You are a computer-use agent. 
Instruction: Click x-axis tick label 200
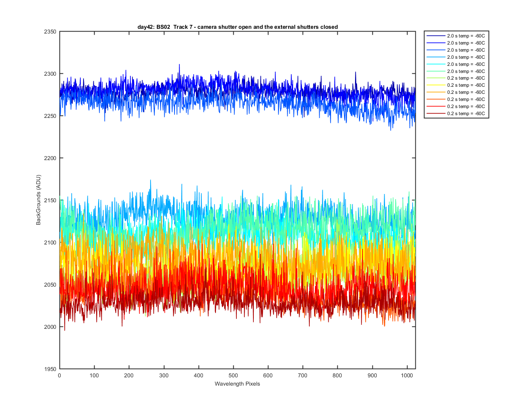click(x=129, y=375)
